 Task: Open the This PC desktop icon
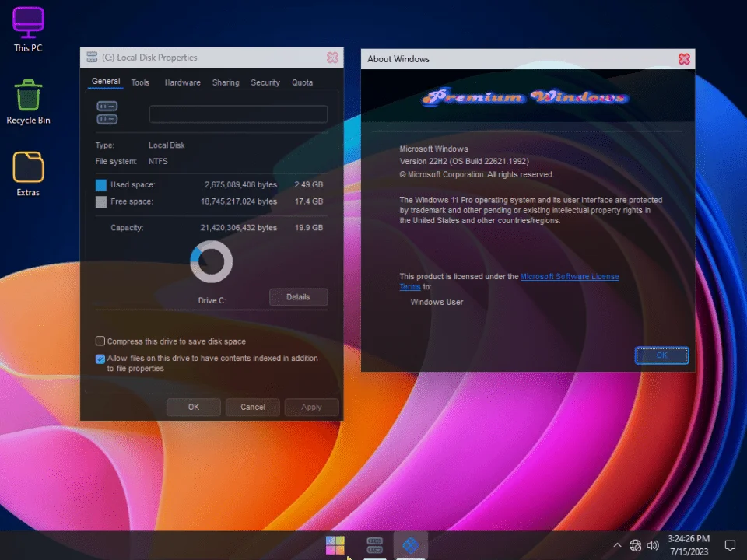pos(28,29)
